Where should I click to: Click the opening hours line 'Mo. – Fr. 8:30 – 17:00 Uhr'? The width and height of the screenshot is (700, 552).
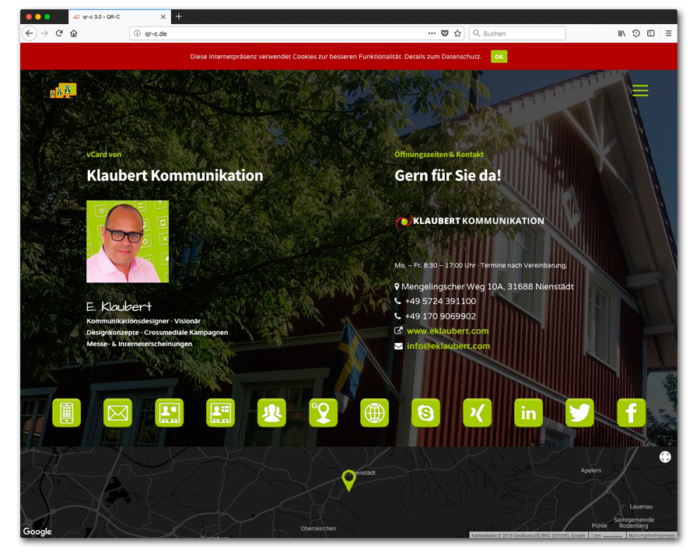point(435,265)
